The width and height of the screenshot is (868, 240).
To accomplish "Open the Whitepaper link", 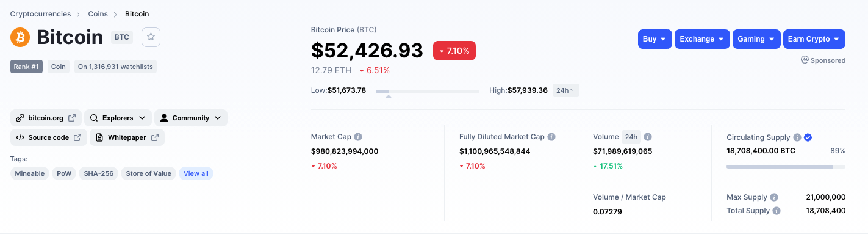I will click(x=127, y=137).
